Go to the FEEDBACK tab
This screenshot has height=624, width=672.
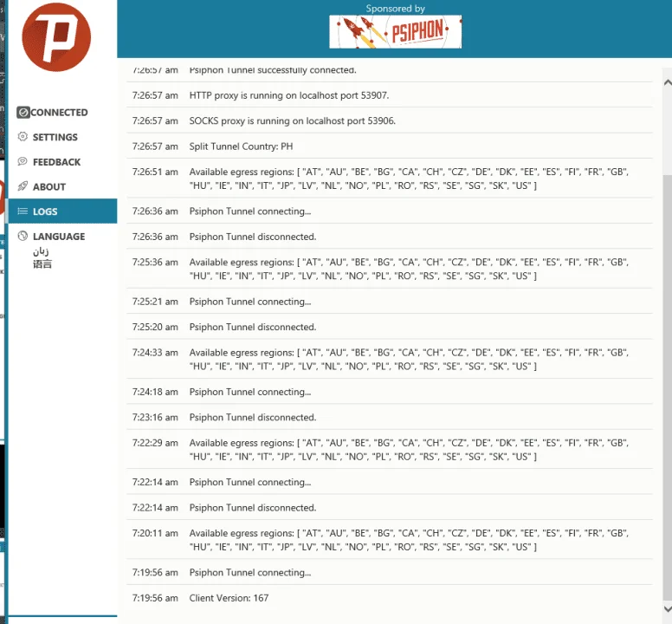[x=62, y=162]
